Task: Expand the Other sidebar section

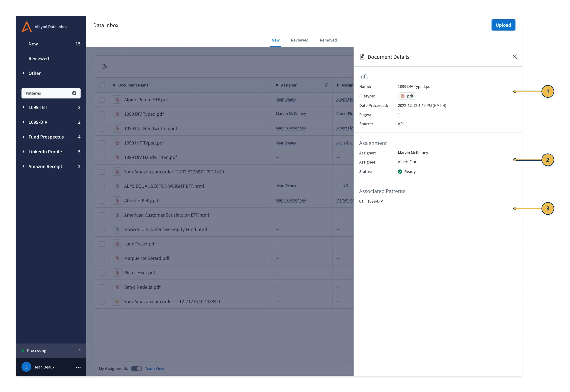Action: tap(23, 73)
